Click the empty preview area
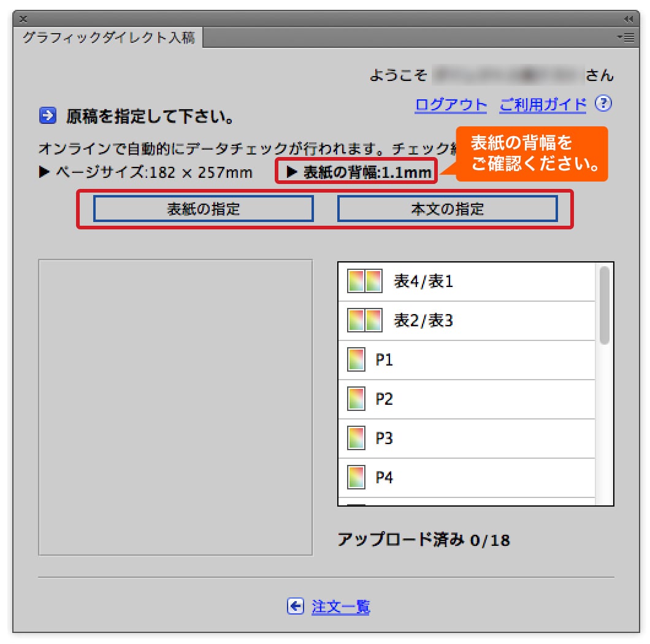Image resolution: width=650 pixels, height=644 pixels. point(175,407)
